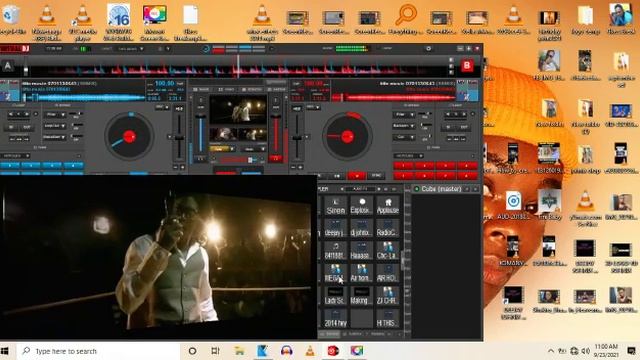Set loop IN on deck A

tap(12, 127)
